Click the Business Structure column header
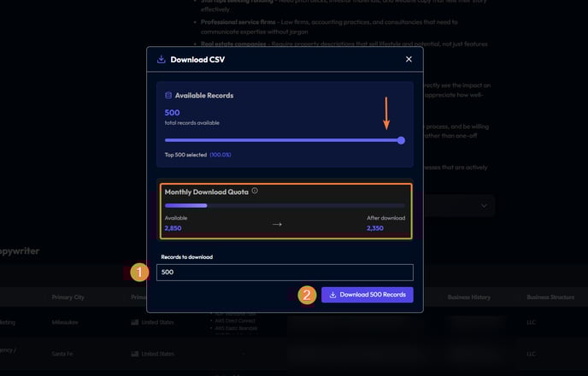Viewport: 588px width, 376px height. click(550, 297)
